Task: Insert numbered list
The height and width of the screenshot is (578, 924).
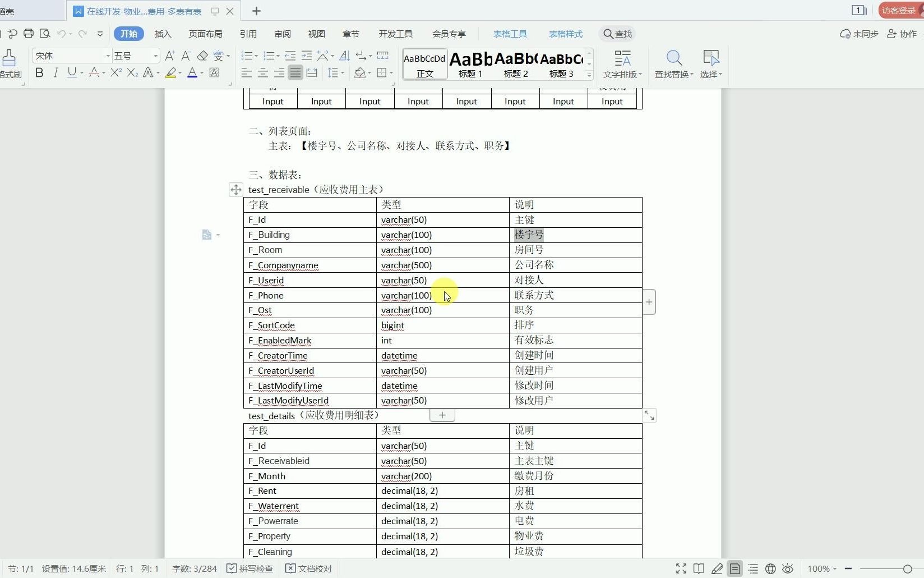Action: pos(269,56)
